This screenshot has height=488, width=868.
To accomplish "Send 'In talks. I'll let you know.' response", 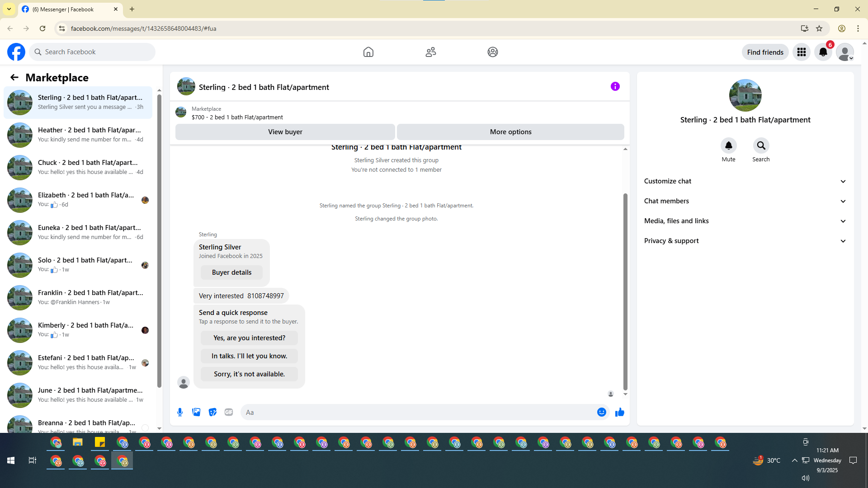I will (249, 356).
